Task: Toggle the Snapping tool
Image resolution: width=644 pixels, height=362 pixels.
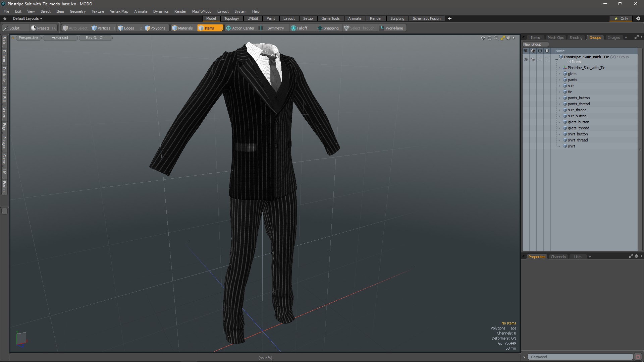Action: point(328,28)
